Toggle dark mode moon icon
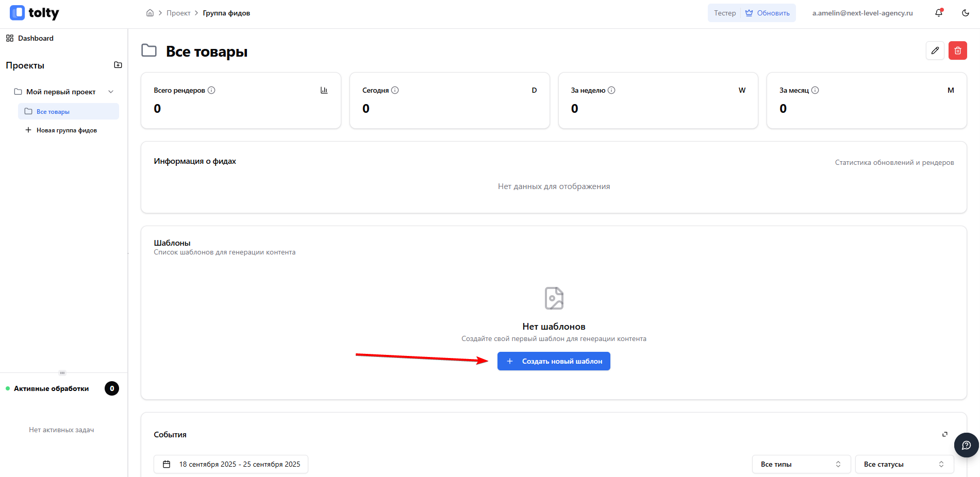 [x=966, y=13]
